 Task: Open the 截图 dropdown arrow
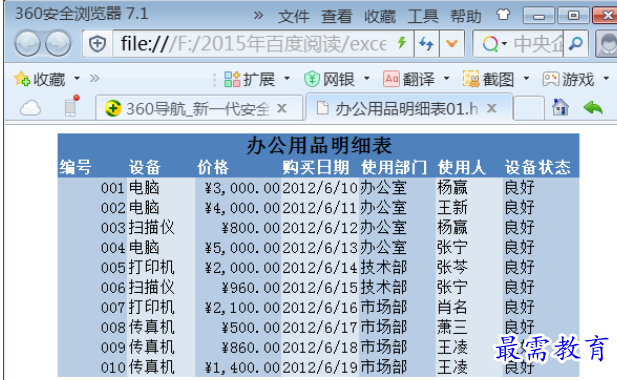pos(526,78)
